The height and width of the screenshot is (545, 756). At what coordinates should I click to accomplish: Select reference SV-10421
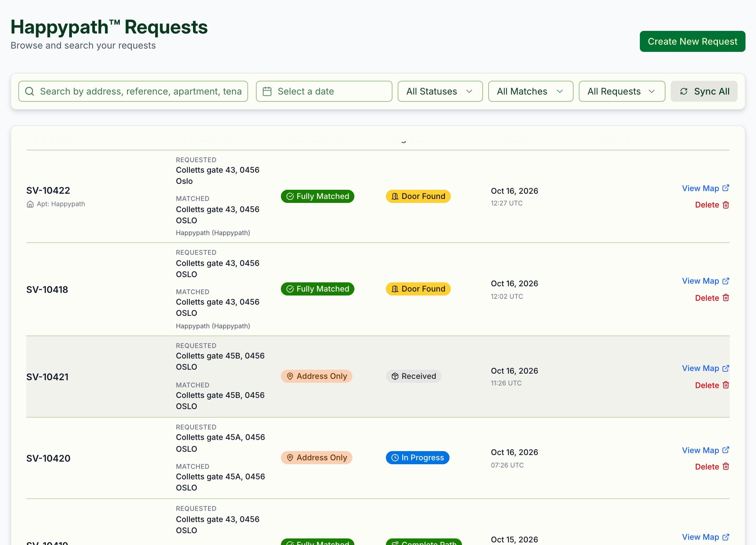47,377
